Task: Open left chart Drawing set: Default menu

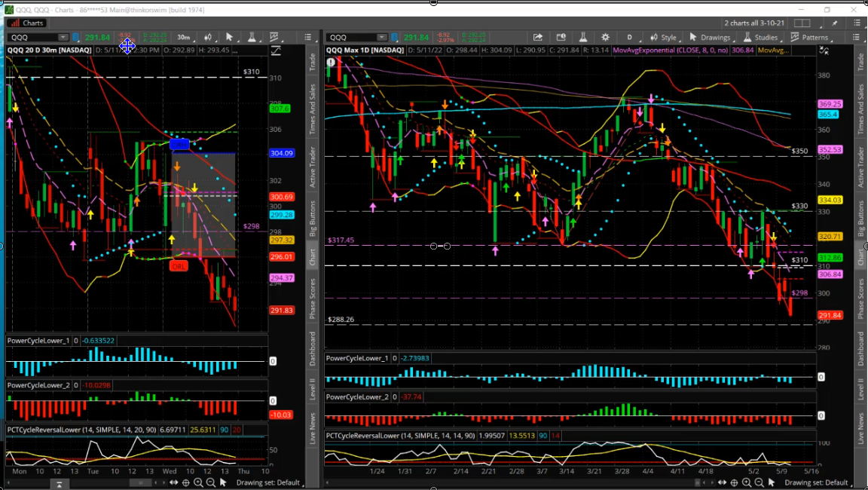Action: [x=268, y=482]
